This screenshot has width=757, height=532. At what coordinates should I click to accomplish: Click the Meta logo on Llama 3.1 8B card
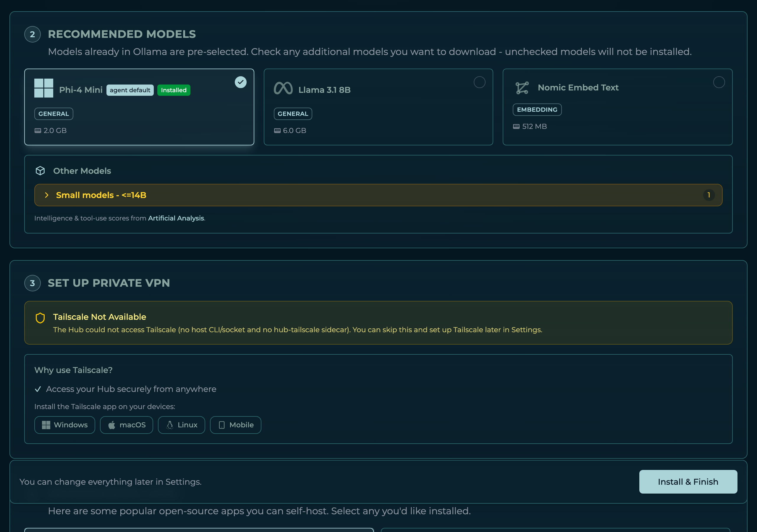pyautogui.click(x=283, y=88)
